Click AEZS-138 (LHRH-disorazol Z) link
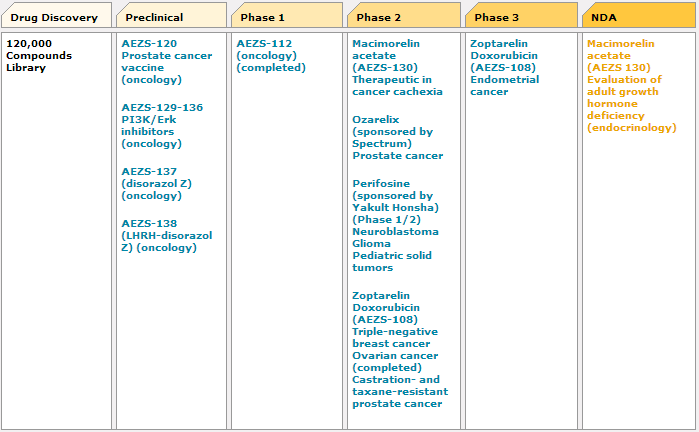699x432 pixels. [166, 235]
